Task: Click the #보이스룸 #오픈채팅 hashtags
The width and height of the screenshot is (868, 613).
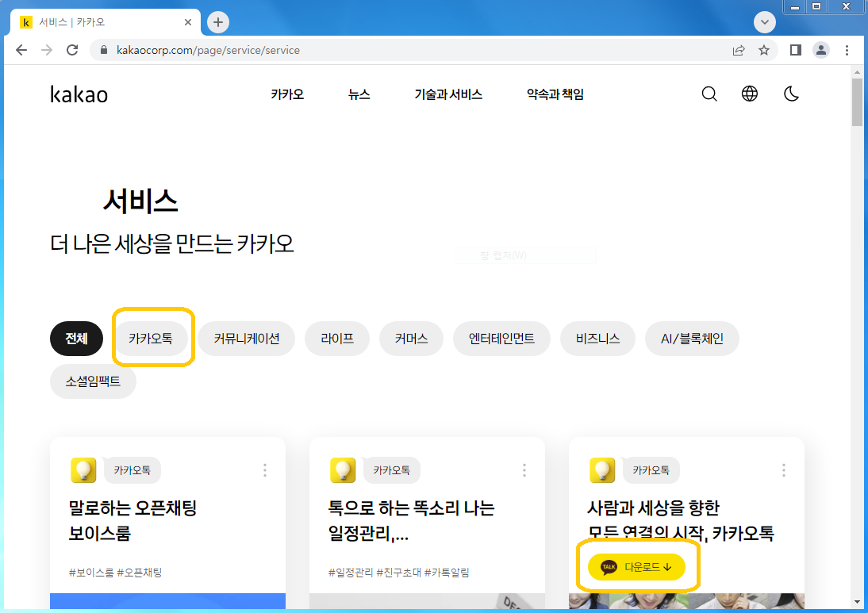Action: [115, 573]
